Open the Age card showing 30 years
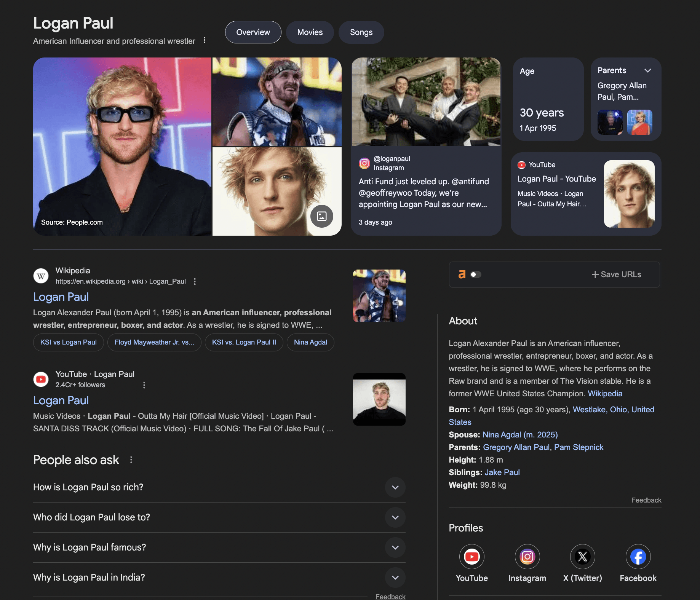 (x=548, y=99)
